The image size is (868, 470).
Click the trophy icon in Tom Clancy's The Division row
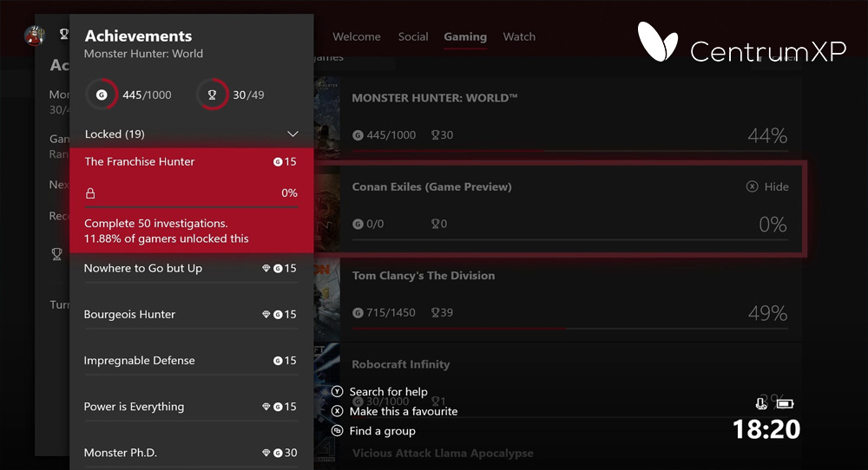[435, 312]
